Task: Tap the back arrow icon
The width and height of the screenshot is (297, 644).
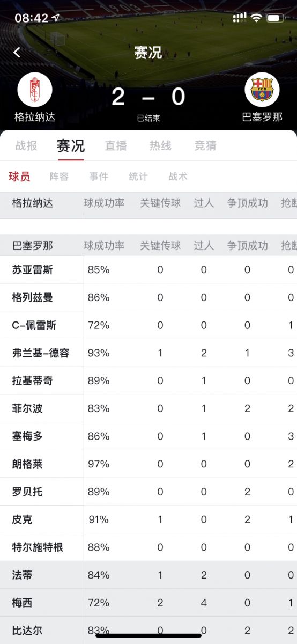Action: click(x=17, y=52)
